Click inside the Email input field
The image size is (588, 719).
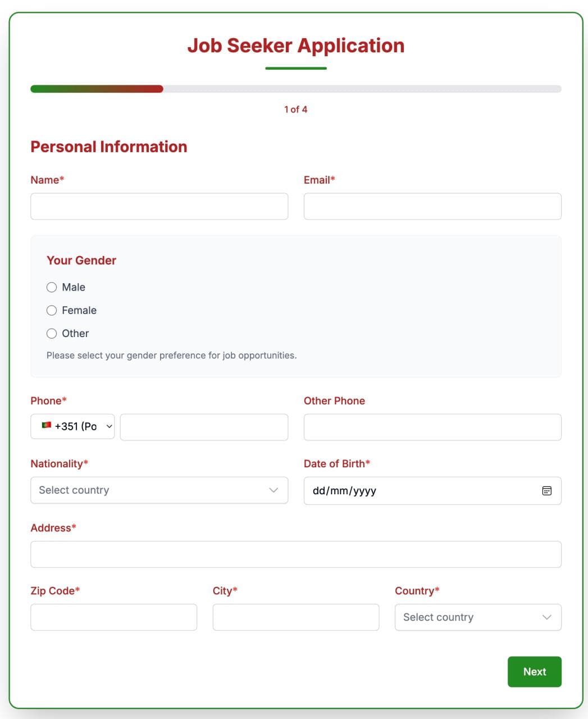click(x=432, y=206)
